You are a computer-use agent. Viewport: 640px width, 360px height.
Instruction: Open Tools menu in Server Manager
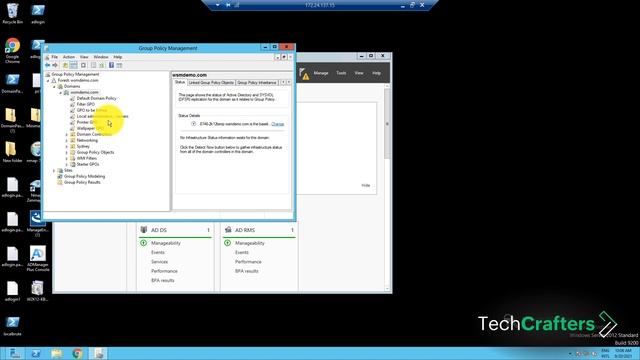(x=341, y=73)
